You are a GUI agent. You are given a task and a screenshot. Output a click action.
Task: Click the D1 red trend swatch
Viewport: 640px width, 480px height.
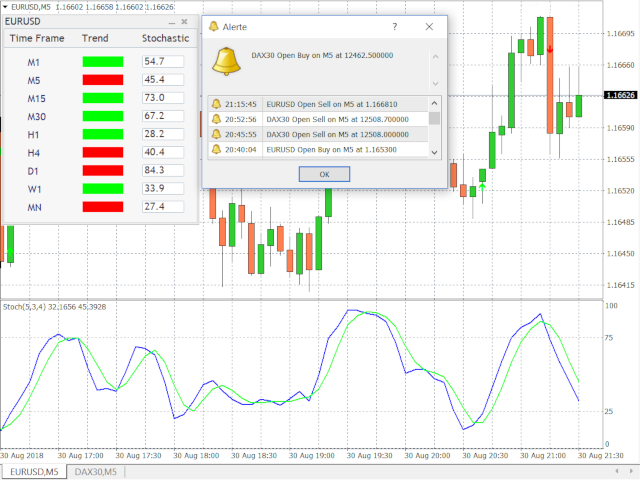103,170
